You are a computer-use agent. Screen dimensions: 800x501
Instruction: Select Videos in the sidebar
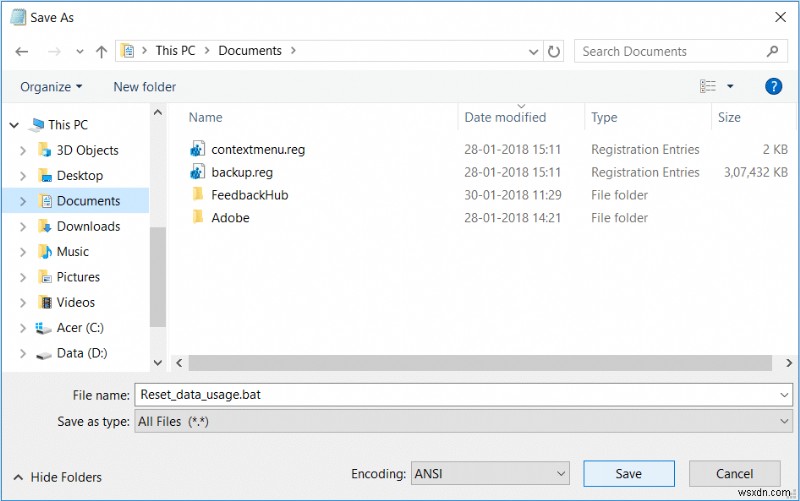point(76,303)
